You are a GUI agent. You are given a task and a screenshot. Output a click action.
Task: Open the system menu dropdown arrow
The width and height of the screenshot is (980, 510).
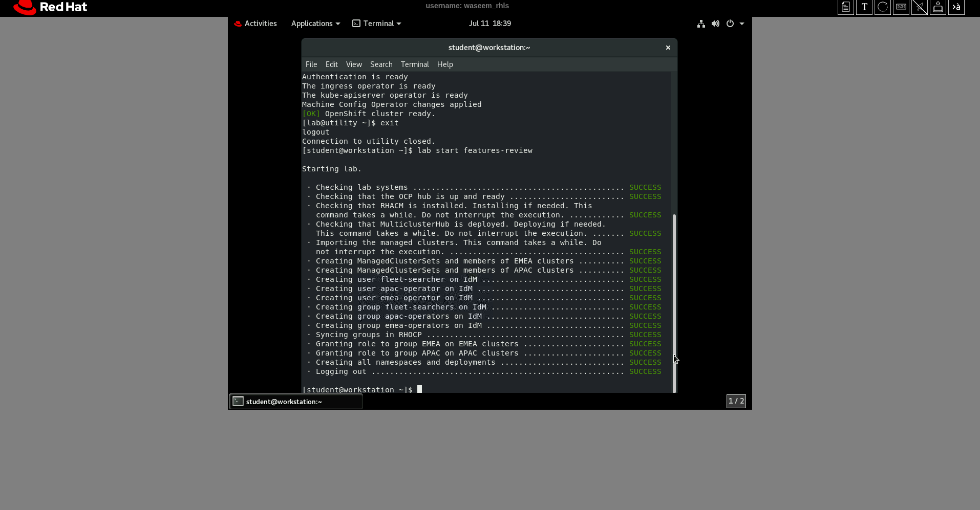tap(742, 24)
